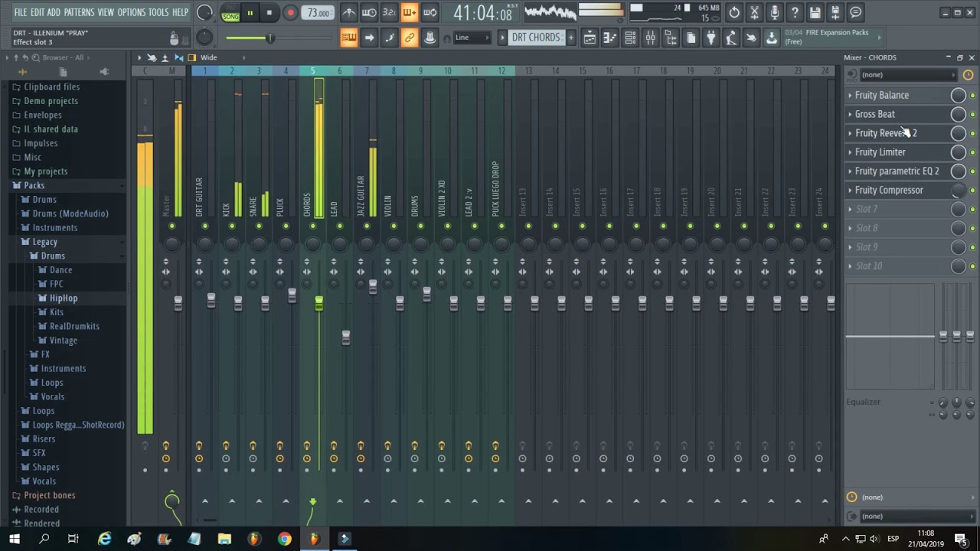Open Gross Beat slot options arrow

click(x=850, y=114)
